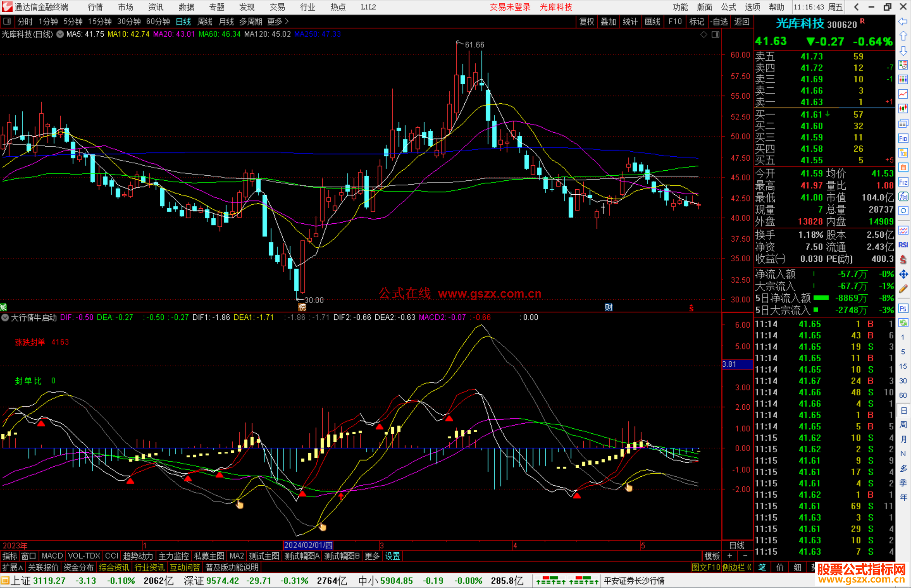Open the RSI indicator sidebar icon

coord(903,245)
